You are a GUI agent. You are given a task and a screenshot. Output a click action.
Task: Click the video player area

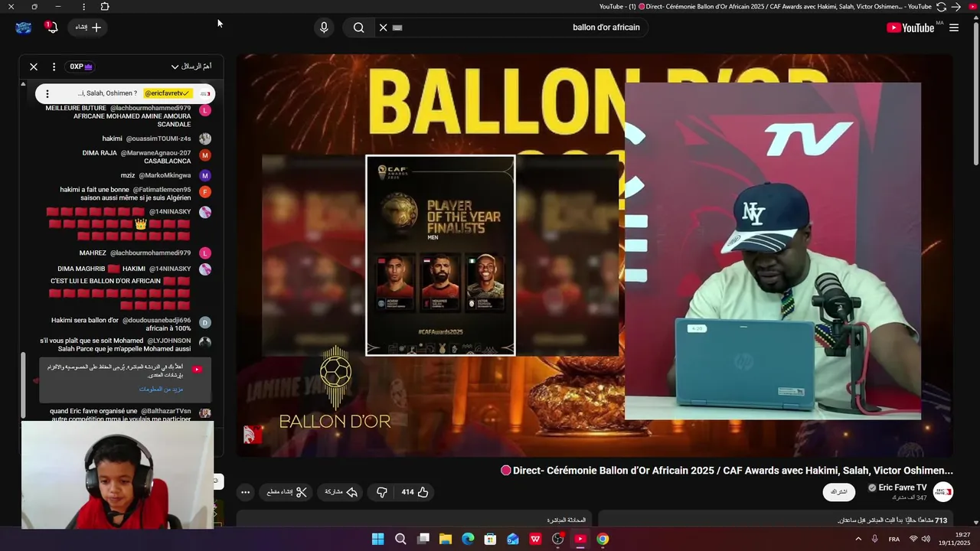coord(594,255)
